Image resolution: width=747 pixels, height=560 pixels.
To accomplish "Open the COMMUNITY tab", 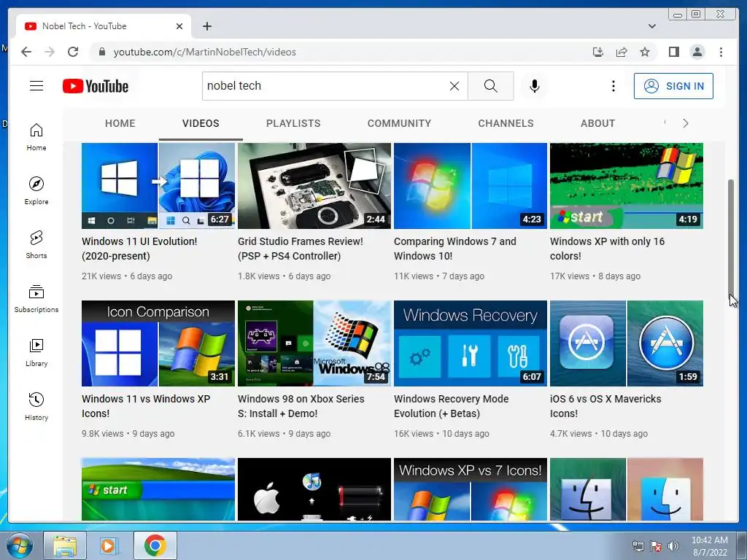I will tap(399, 123).
